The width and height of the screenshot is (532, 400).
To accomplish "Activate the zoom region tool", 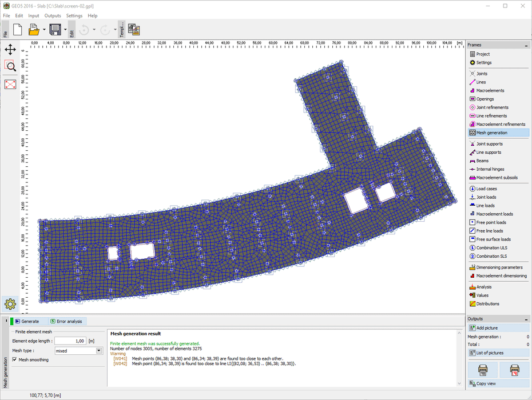I will (10, 66).
